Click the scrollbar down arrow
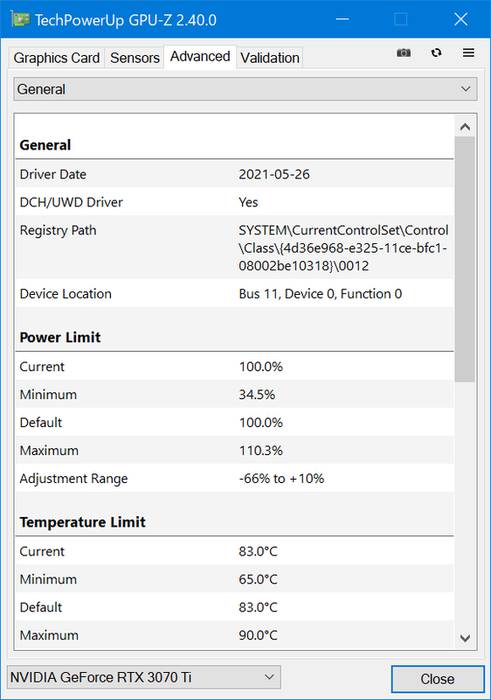The width and height of the screenshot is (491, 700). tap(465, 638)
